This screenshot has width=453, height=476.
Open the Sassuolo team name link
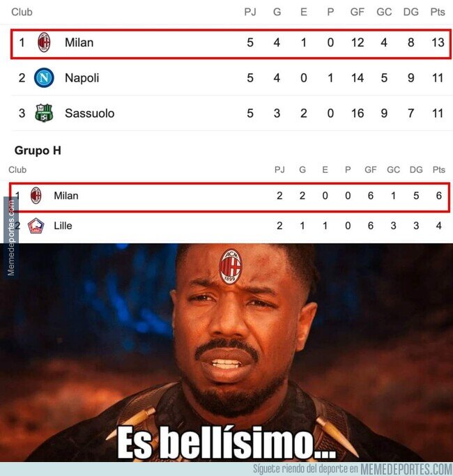[x=90, y=113]
